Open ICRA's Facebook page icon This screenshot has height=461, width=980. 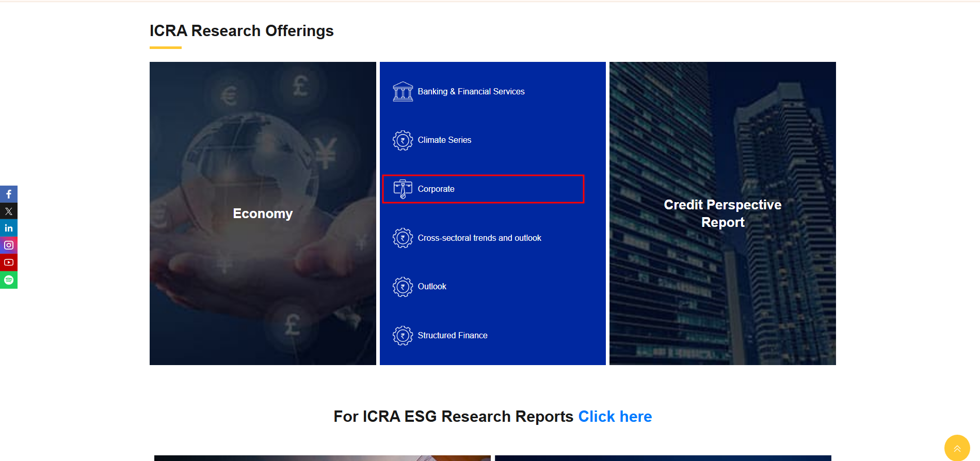click(x=9, y=194)
